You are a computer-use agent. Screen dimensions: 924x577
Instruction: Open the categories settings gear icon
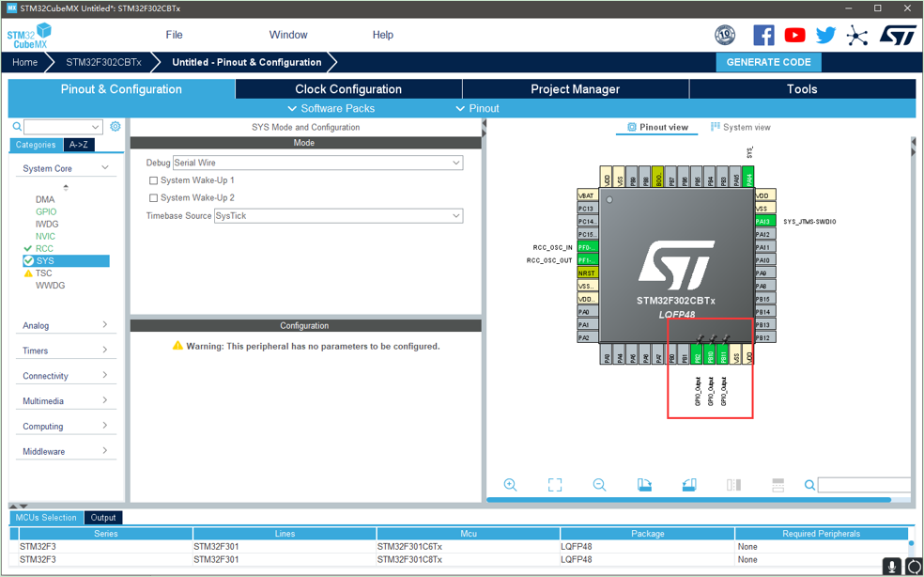[115, 126]
